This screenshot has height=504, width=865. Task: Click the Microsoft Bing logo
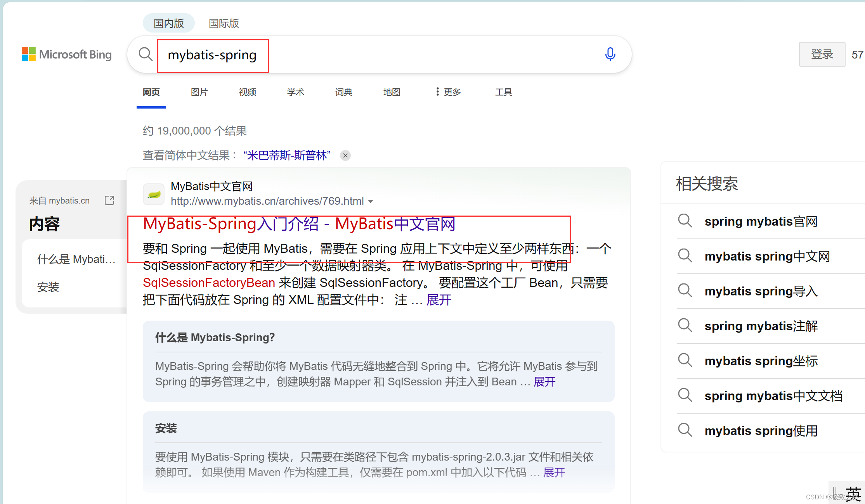(67, 54)
